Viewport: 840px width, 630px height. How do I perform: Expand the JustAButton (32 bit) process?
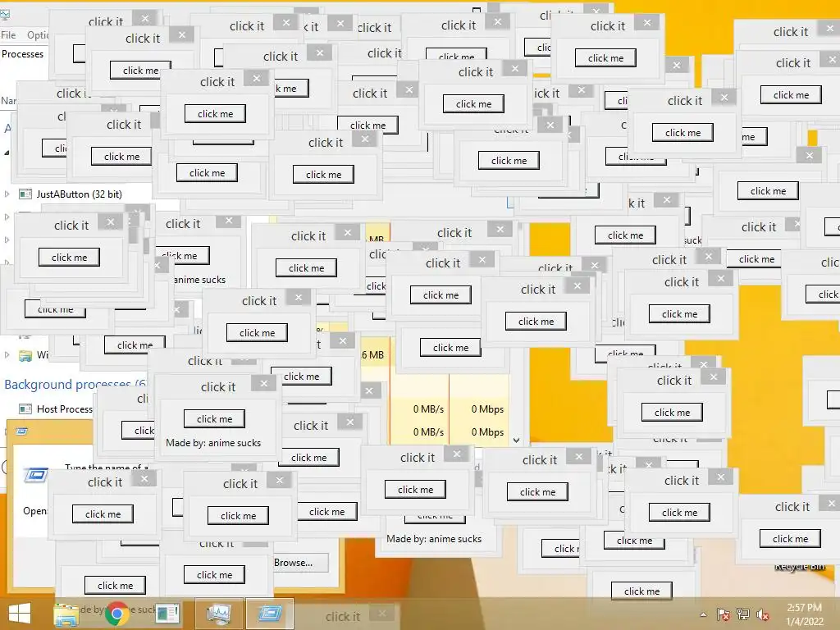coord(7,194)
